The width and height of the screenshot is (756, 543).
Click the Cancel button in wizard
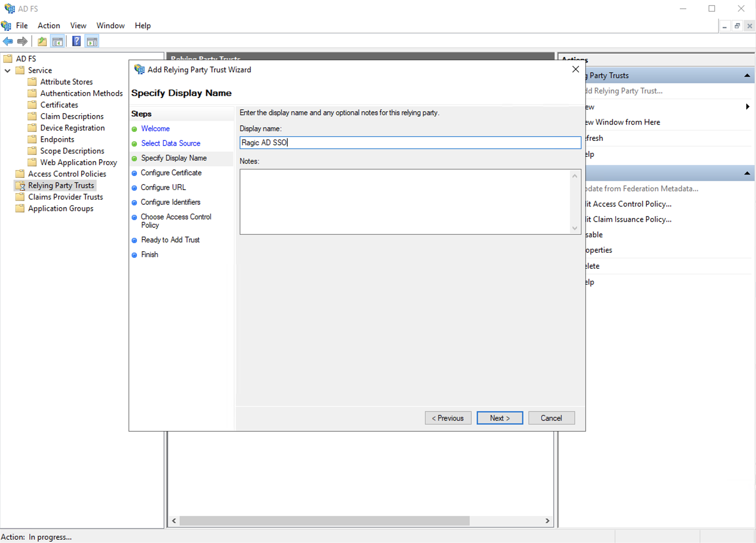click(551, 418)
